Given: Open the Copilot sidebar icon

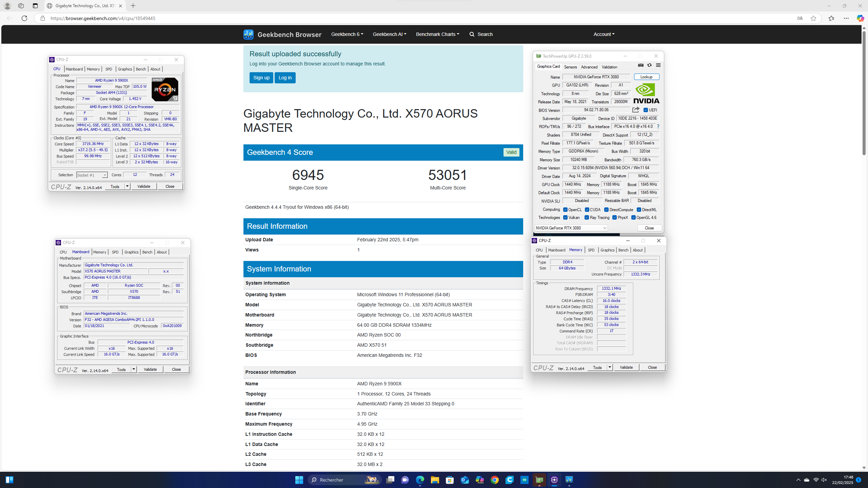Looking at the screenshot, I should click(860, 18).
